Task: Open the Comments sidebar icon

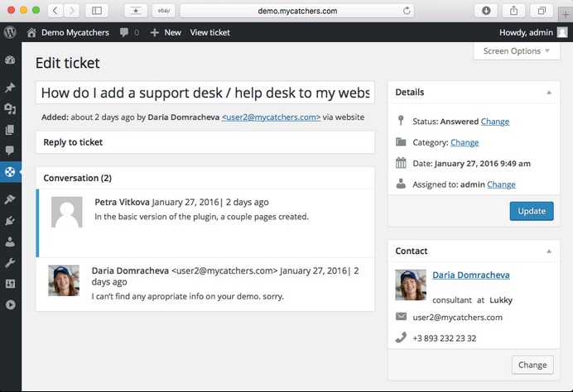Action: tap(10, 151)
